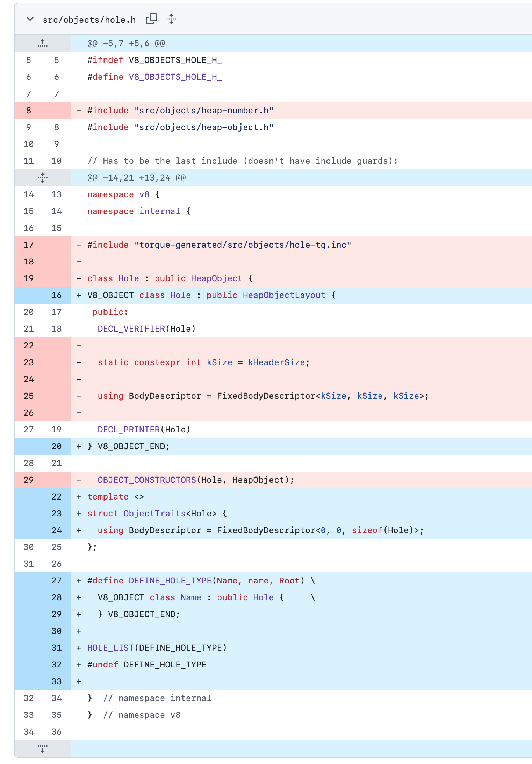This screenshot has width=532, height=764.
Task: Click the added HeapObjectLayout class line
Action: (x=211, y=295)
